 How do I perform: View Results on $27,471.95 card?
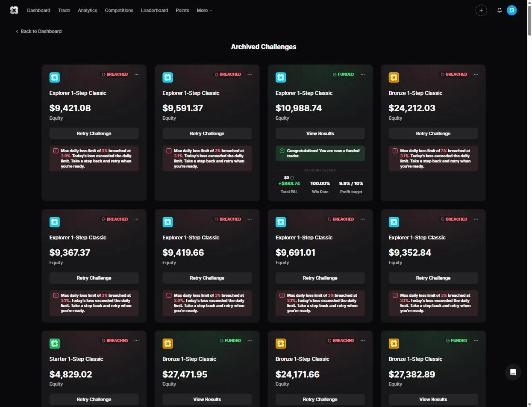pos(207,399)
